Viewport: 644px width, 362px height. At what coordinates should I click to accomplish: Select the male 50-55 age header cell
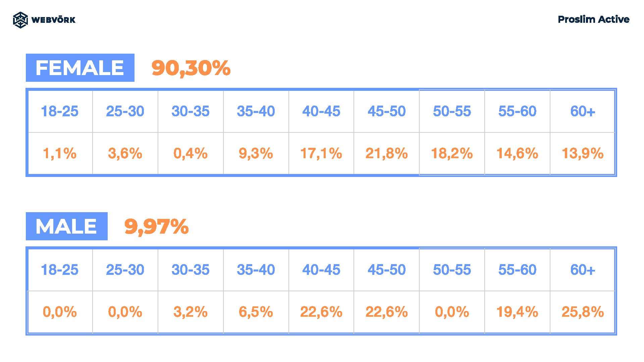(452, 270)
